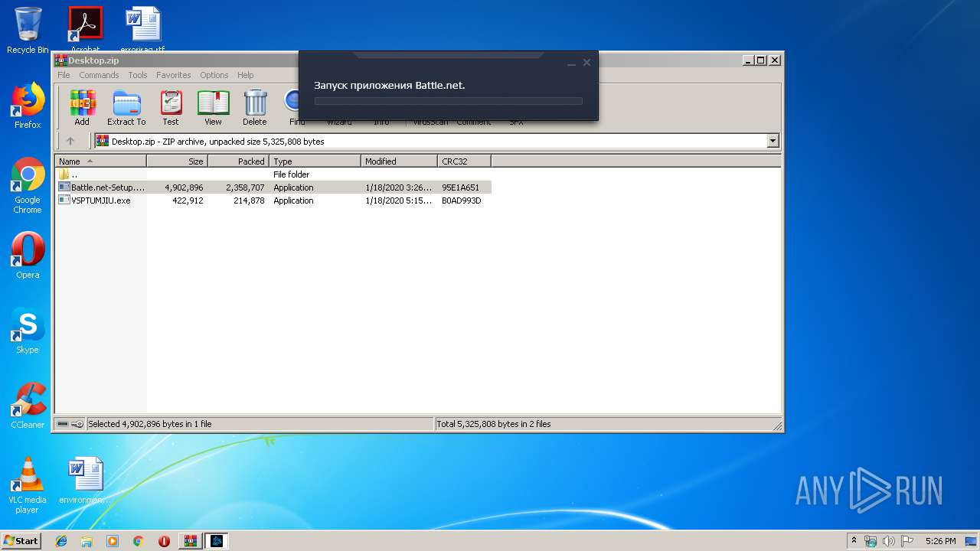
Task: Open CCleaner desktop shortcut
Action: coord(28,406)
